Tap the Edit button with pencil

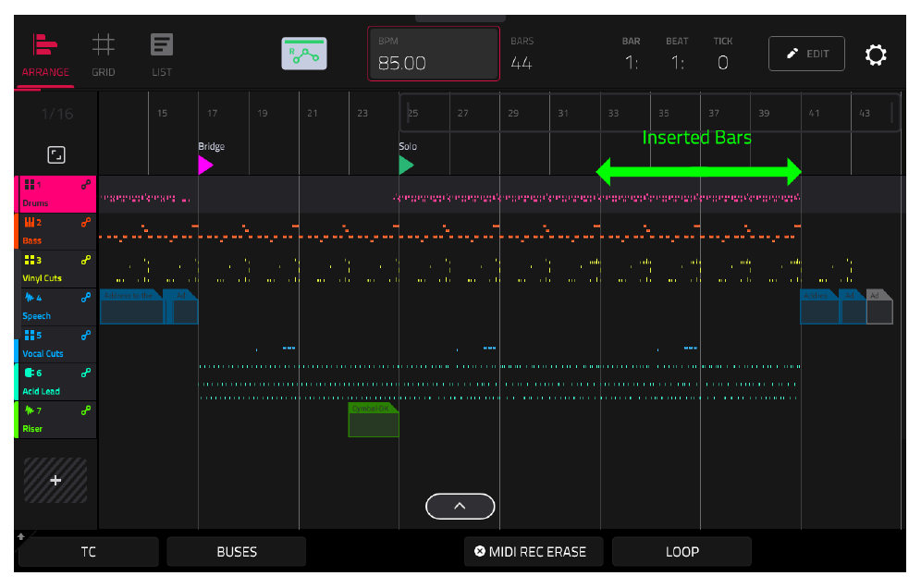click(x=806, y=54)
